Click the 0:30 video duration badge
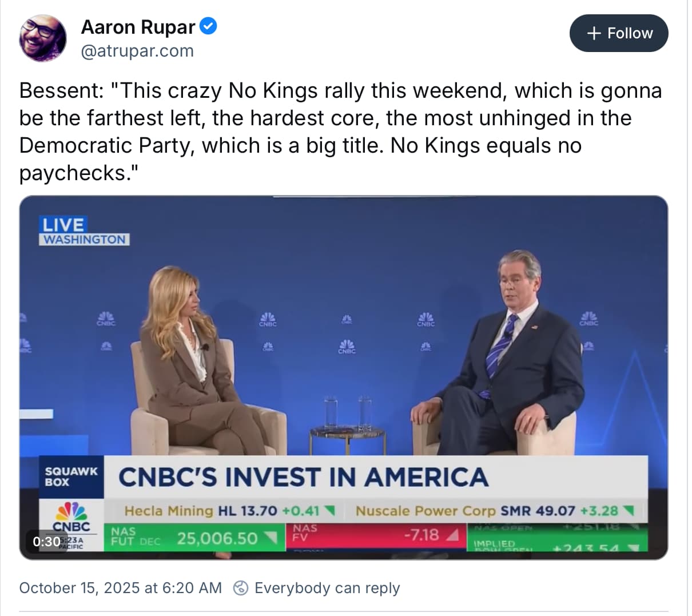The width and height of the screenshot is (692, 616). (x=46, y=541)
